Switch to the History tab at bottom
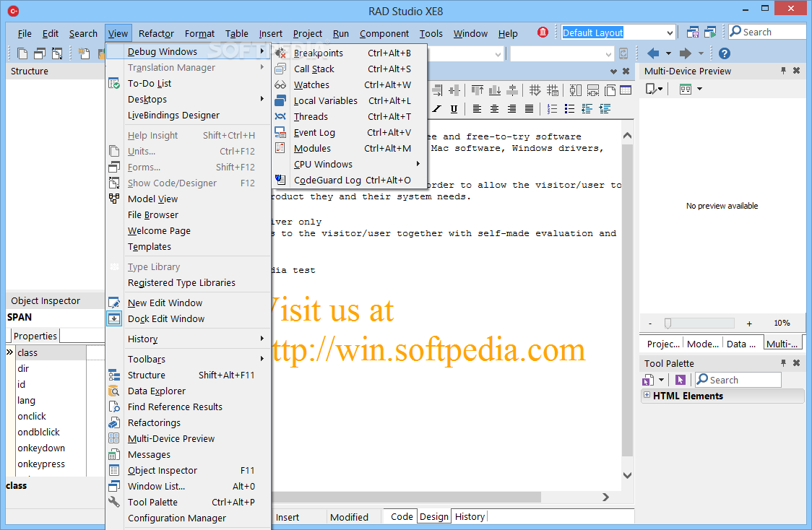Image resolution: width=812 pixels, height=530 pixels. (x=470, y=516)
